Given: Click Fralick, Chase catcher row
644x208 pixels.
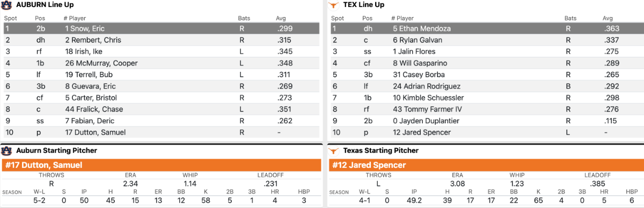Looking at the screenshot, I should tap(161, 109).
